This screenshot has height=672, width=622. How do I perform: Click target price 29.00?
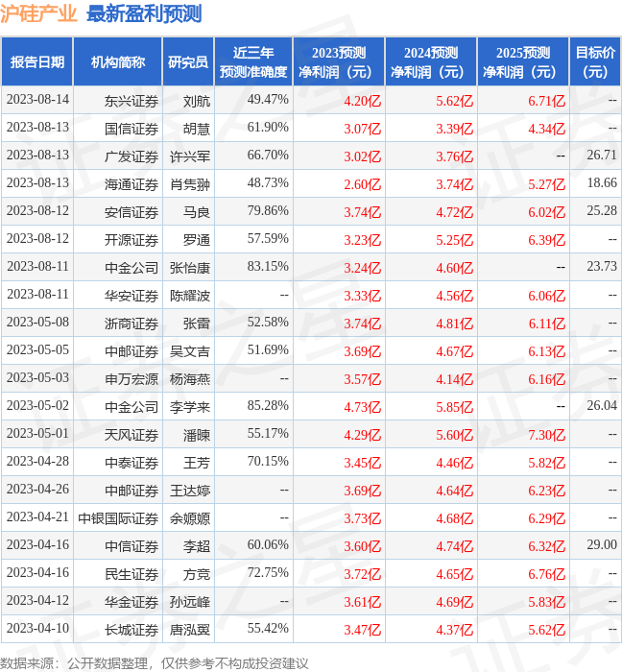602,544
